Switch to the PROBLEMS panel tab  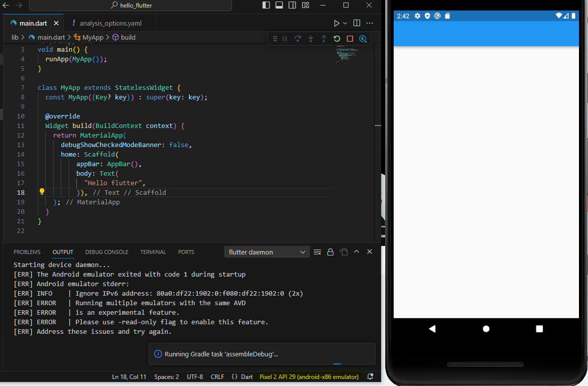coord(27,252)
